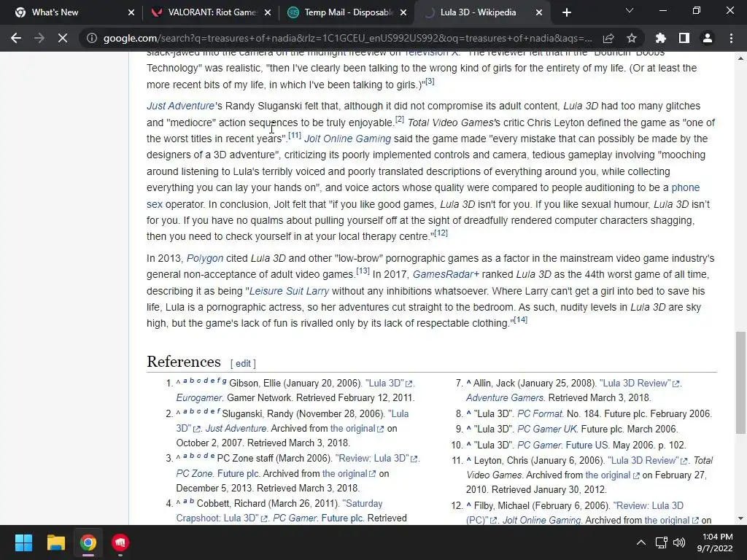Stop loading the page
Image resolution: width=747 pixels, height=560 pixels.
click(63, 38)
